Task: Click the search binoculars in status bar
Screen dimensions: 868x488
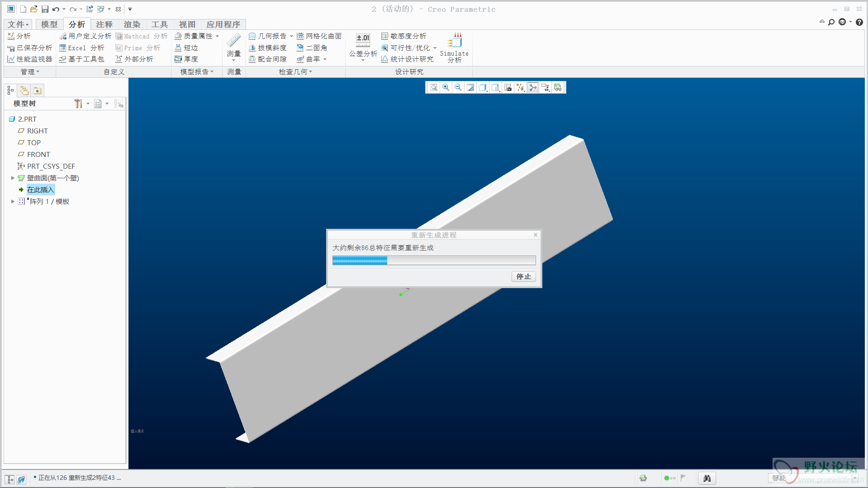Action: point(707,478)
